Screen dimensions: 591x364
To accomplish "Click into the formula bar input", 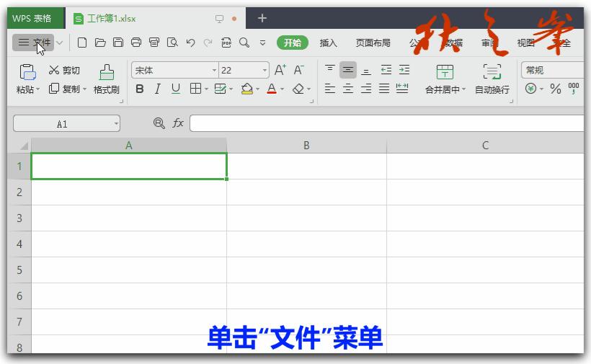I will (x=387, y=123).
